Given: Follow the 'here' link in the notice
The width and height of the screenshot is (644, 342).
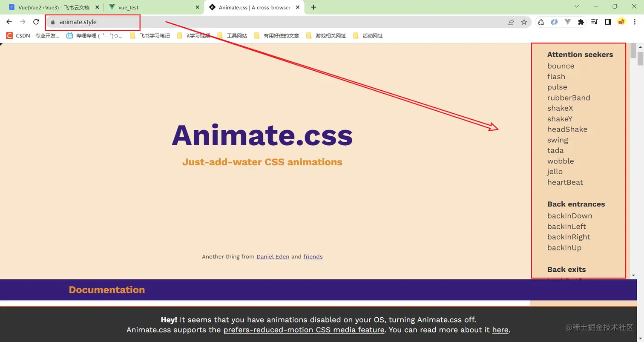Looking at the screenshot, I should pos(500,330).
